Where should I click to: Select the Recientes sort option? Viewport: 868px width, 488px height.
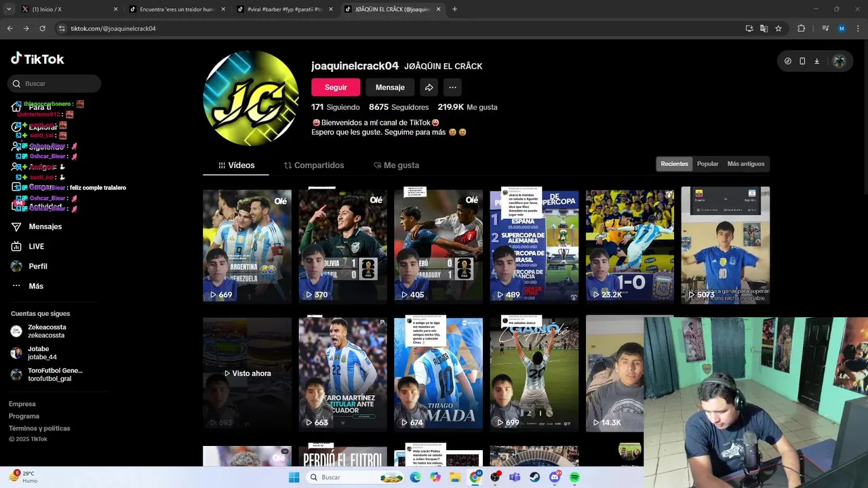(674, 164)
